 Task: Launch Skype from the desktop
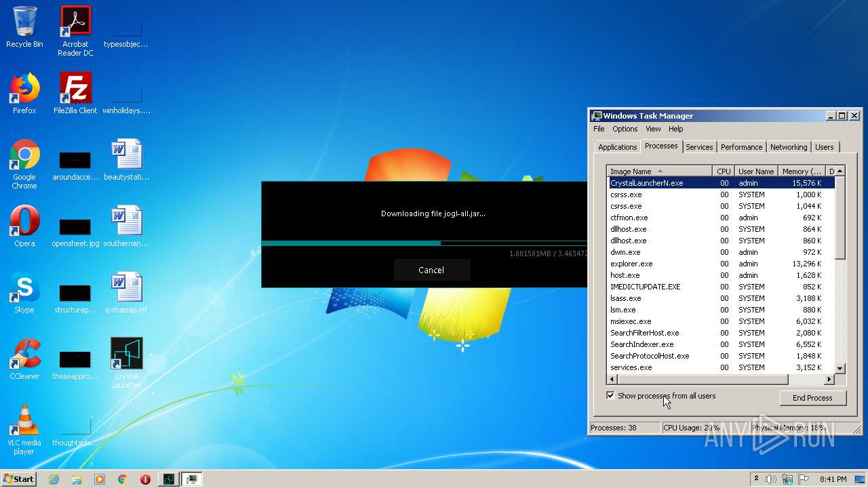click(24, 293)
